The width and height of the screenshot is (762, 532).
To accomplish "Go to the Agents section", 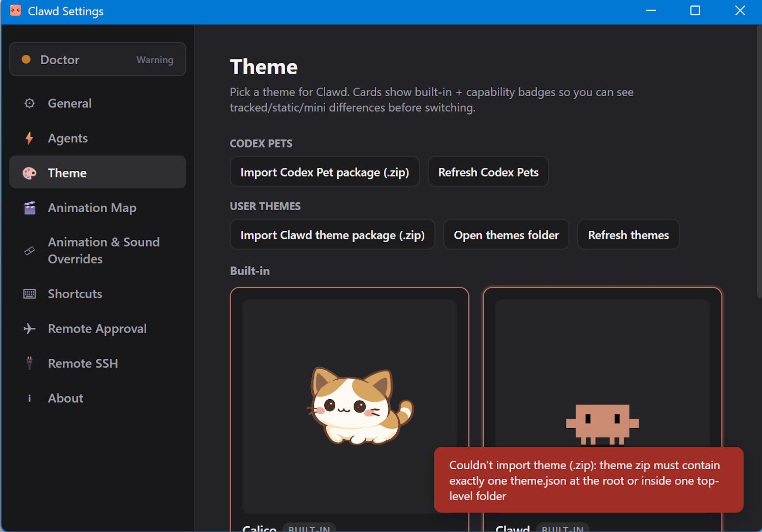I will tap(98, 138).
